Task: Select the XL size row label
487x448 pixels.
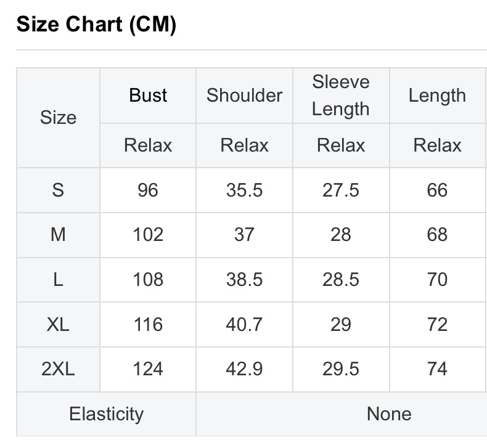Action: 58,324
